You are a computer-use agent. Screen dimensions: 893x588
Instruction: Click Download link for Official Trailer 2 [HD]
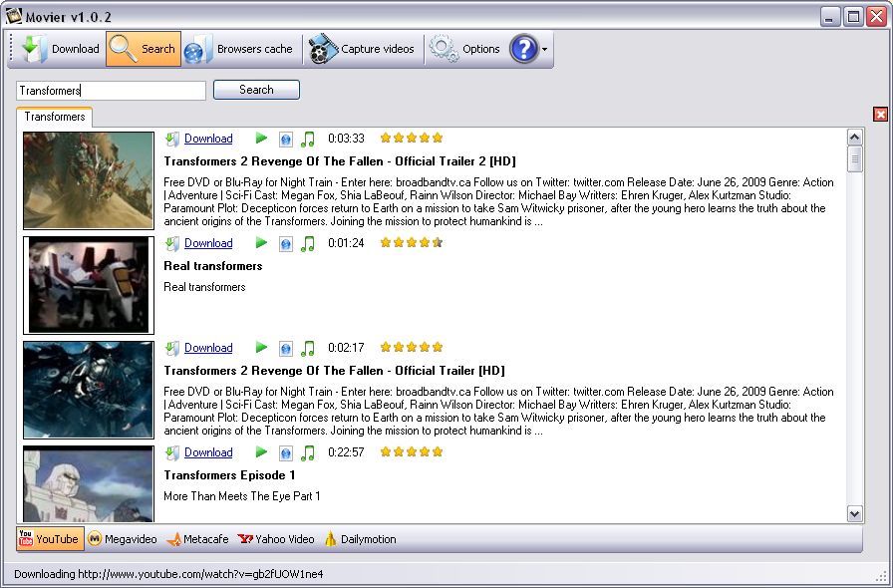click(208, 139)
